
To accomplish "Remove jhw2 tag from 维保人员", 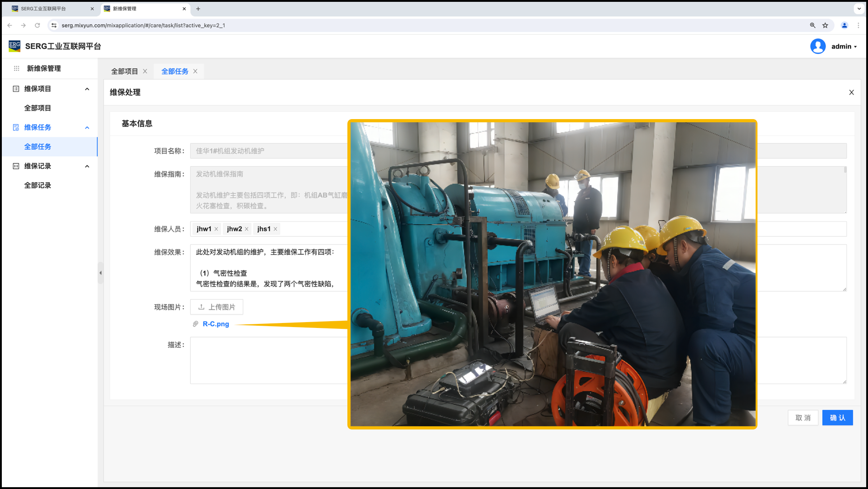I will pos(247,229).
